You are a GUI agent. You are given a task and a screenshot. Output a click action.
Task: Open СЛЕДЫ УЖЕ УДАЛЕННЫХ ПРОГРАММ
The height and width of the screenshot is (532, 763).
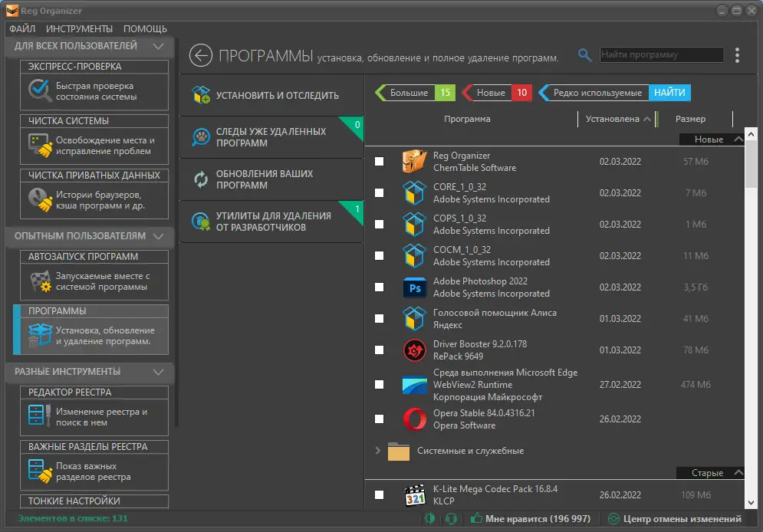tap(271, 137)
